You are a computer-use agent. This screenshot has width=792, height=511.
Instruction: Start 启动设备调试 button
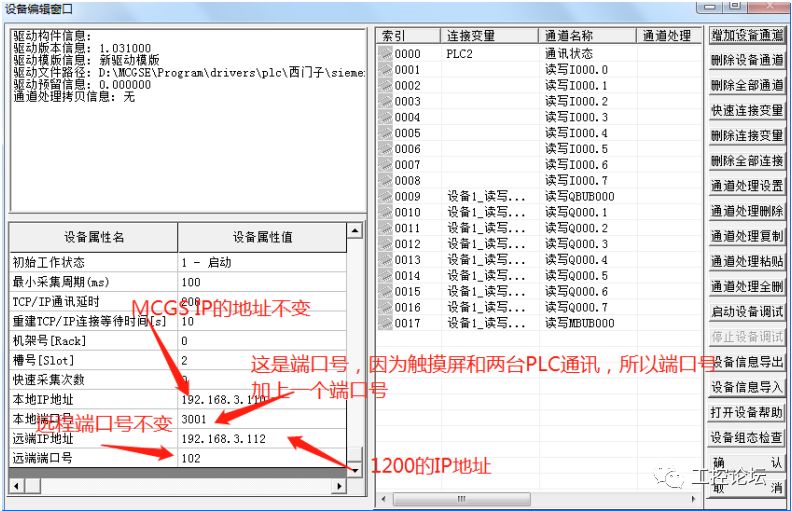[747, 312]
